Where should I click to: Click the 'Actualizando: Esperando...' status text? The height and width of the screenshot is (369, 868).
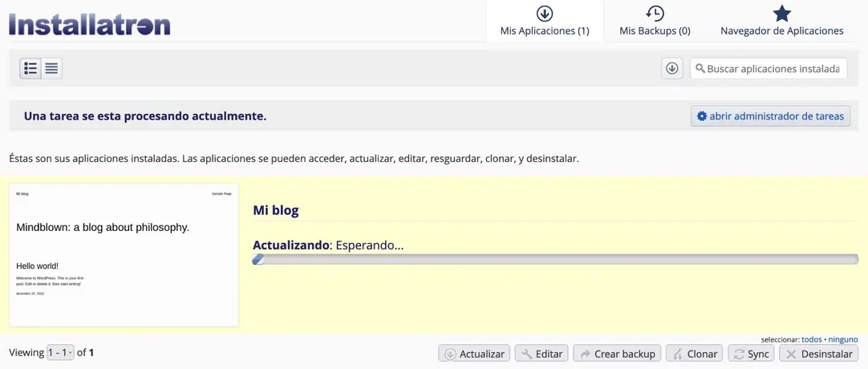coord(328,245)
